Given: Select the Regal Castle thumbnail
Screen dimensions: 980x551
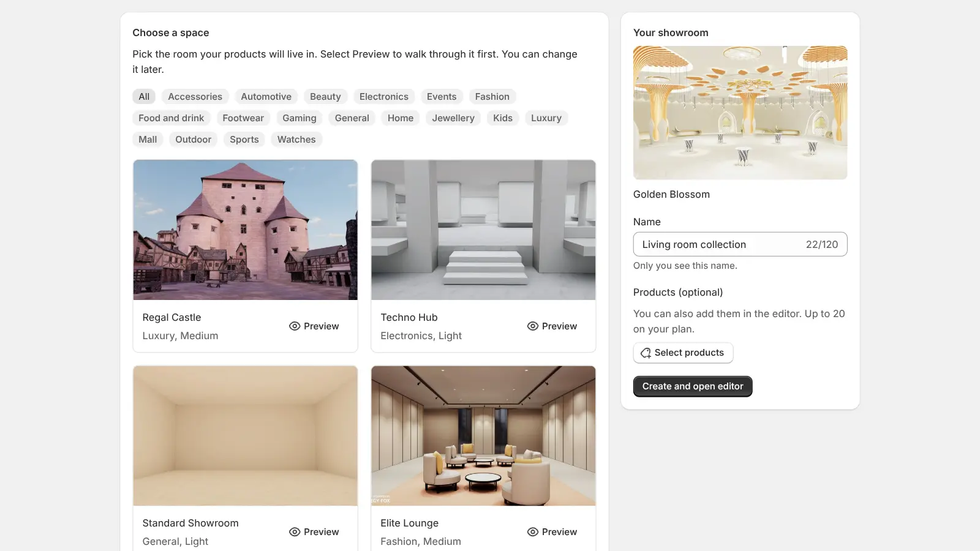Looking at the screenshot, I should [x=245, y=230].
